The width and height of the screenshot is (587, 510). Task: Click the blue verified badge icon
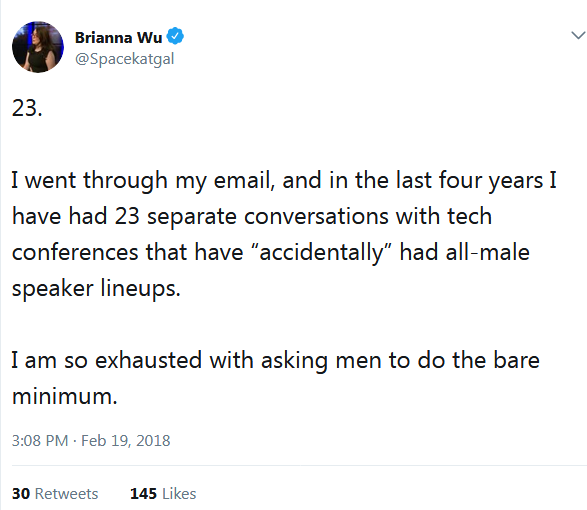[175, 36]
